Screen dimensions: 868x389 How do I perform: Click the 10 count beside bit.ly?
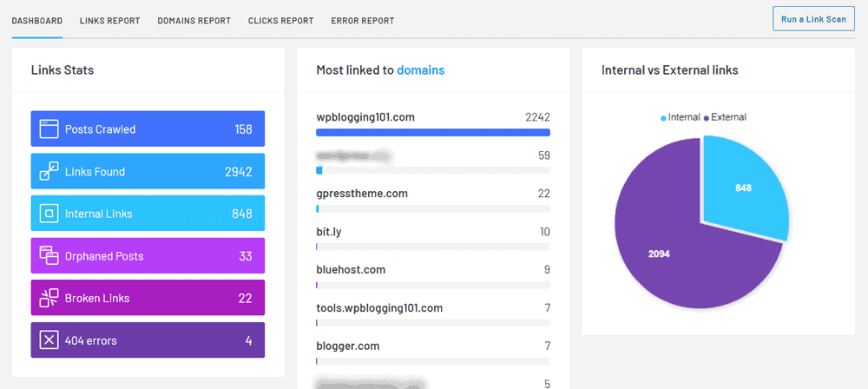(545, 232)
